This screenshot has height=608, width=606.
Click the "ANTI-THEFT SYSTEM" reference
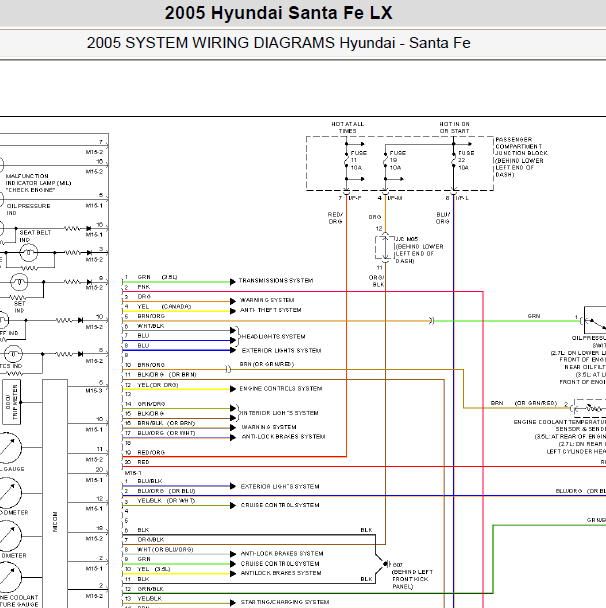271,310
